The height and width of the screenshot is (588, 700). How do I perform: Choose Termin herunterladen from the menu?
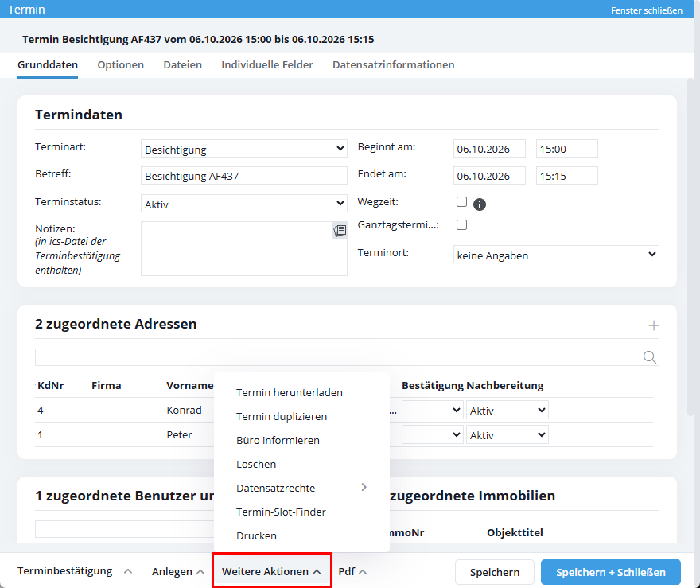290,392
